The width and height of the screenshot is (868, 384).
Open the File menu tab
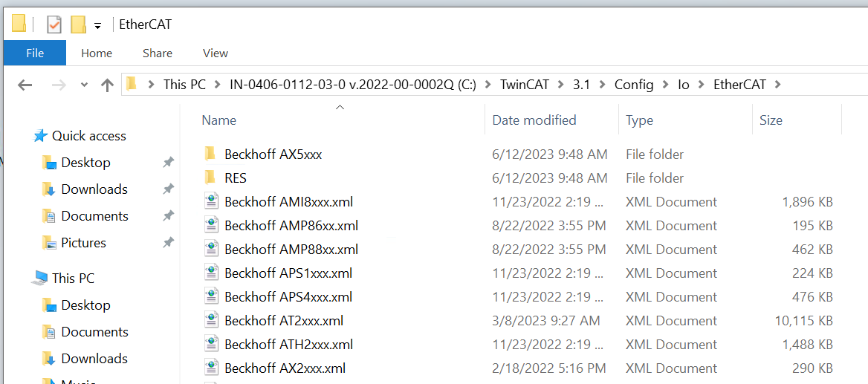[35, 53]
